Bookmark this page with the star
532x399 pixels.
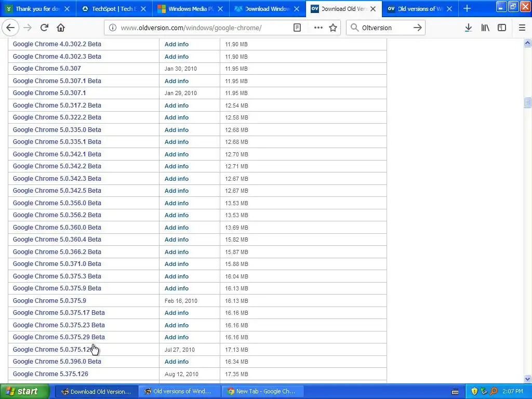click(x=333, y=28)
